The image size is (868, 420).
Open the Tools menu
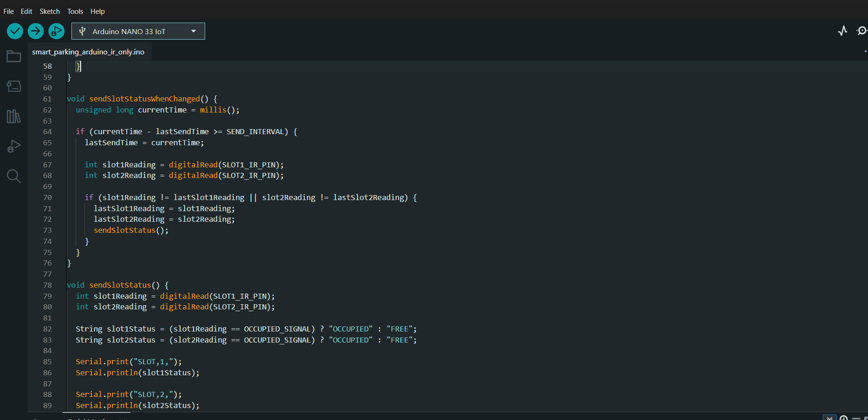point(75,12)
